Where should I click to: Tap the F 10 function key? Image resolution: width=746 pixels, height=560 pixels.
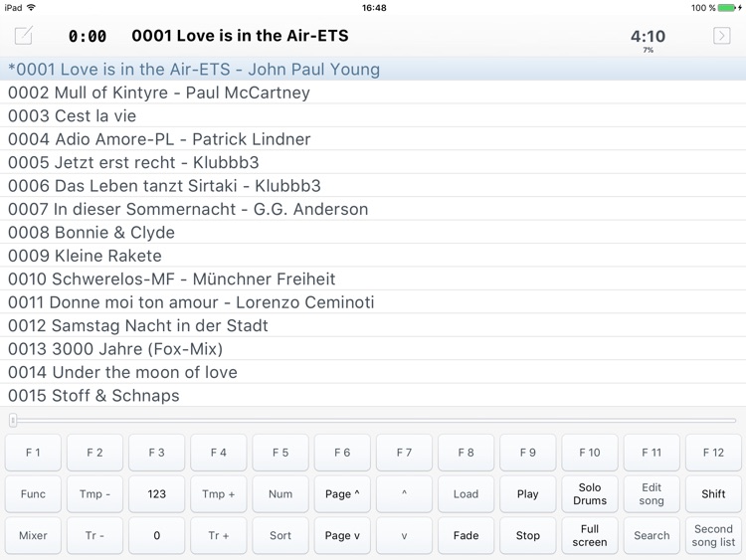pyautogui.click(x=590, y=453)
